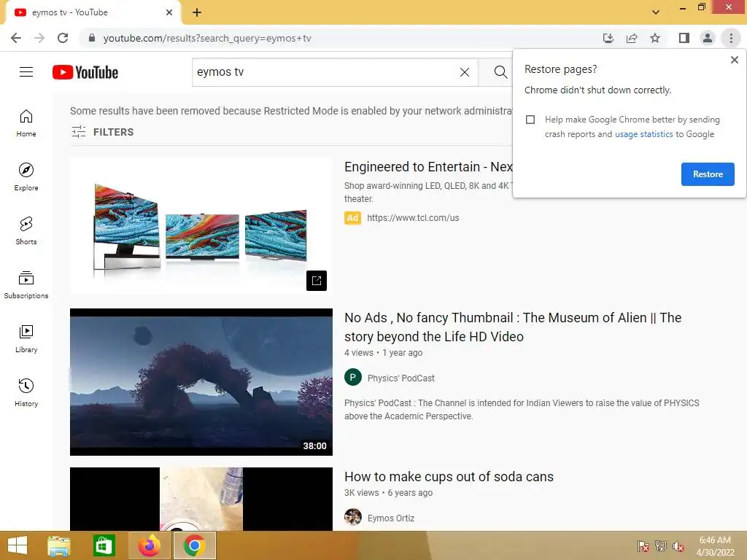This screenshot has height=560, width=747.
Task: View site information lock icon
Action: (x=92, y=38)
